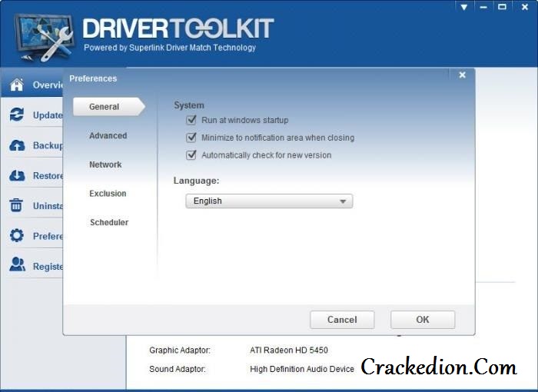Uncheck Run at windows startup

pyautogui.click(x=191, y=120)
